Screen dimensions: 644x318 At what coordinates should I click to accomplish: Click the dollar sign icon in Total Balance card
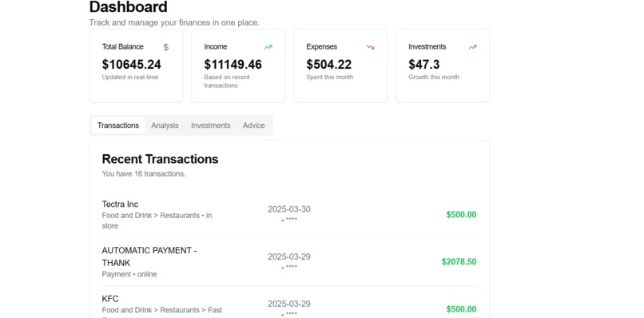166,47
